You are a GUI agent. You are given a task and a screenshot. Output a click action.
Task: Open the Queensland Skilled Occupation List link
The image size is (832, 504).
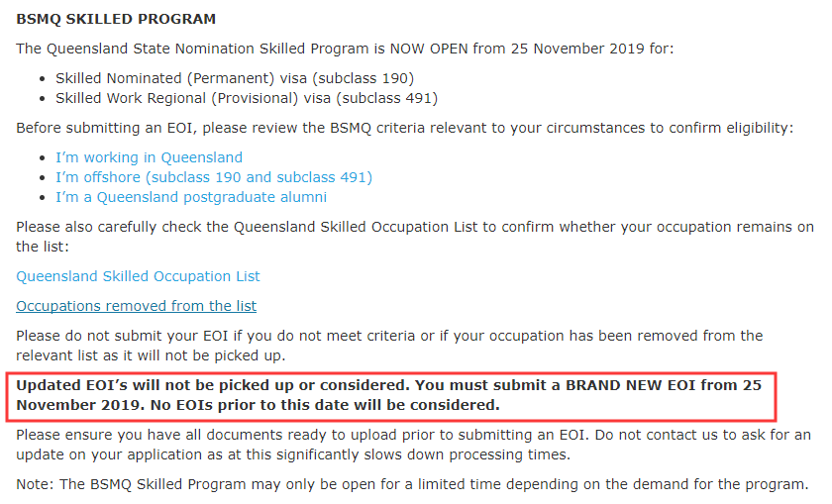click(138, 276)
